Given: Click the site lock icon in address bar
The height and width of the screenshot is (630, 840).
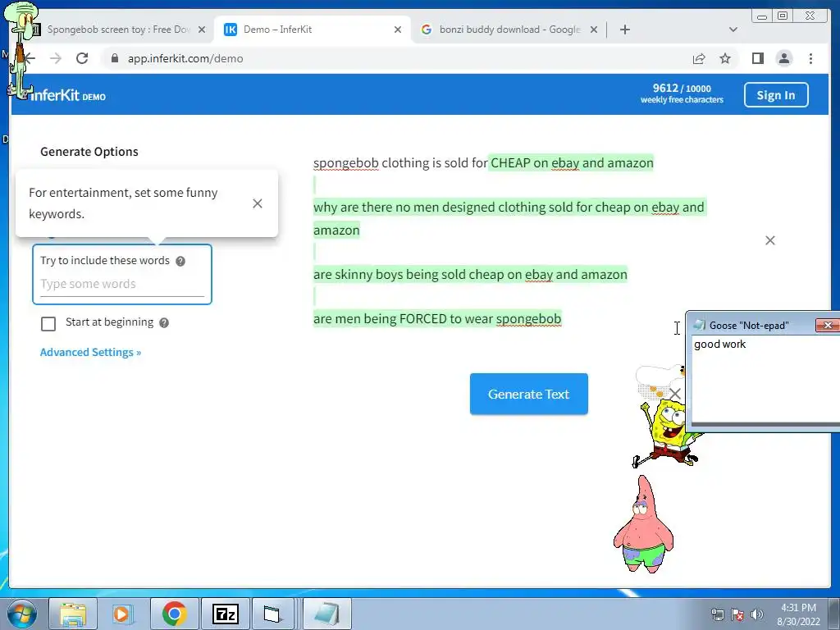Looking at the screenshot, I should pyautogui.click(x=114, y=58).
